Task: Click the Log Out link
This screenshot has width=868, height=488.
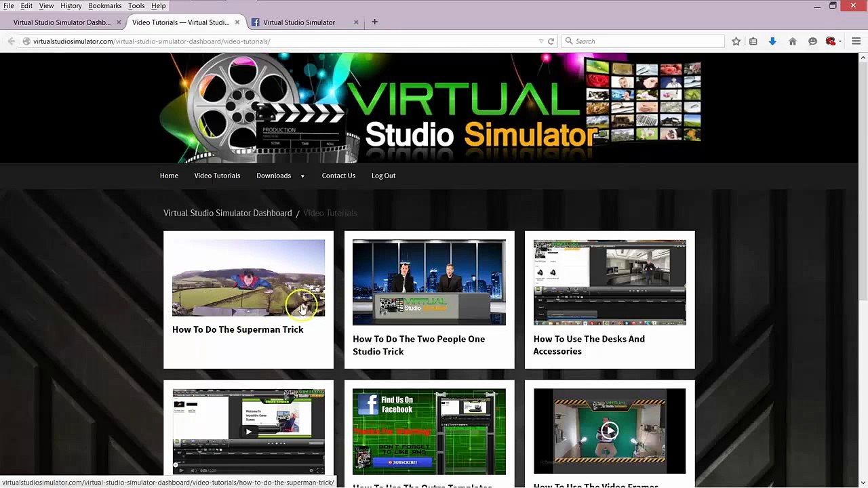Action: click(x=383, y=176)
